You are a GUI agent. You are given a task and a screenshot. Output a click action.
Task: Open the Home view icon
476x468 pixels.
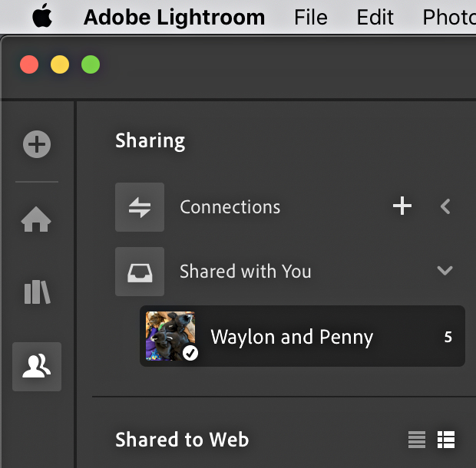click(x=36, y=219)
